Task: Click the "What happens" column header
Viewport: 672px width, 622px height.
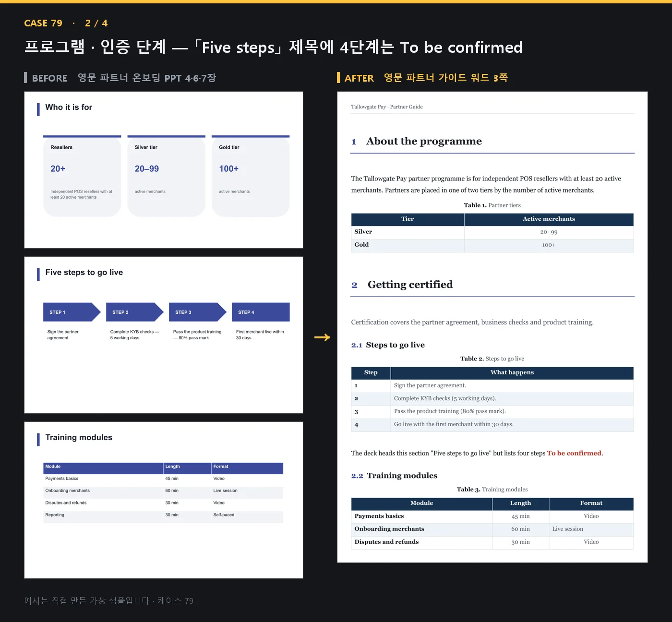Action: coord(512,372)
